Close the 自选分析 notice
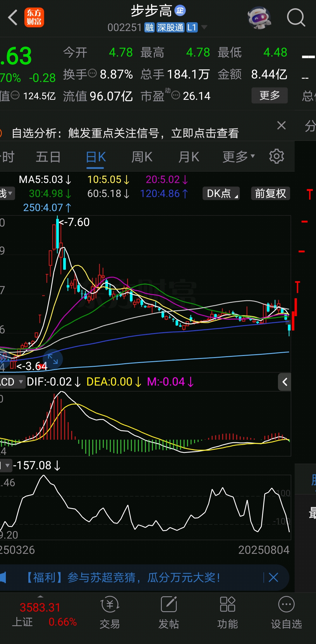The image size is (316, 644). pos(281,125)
